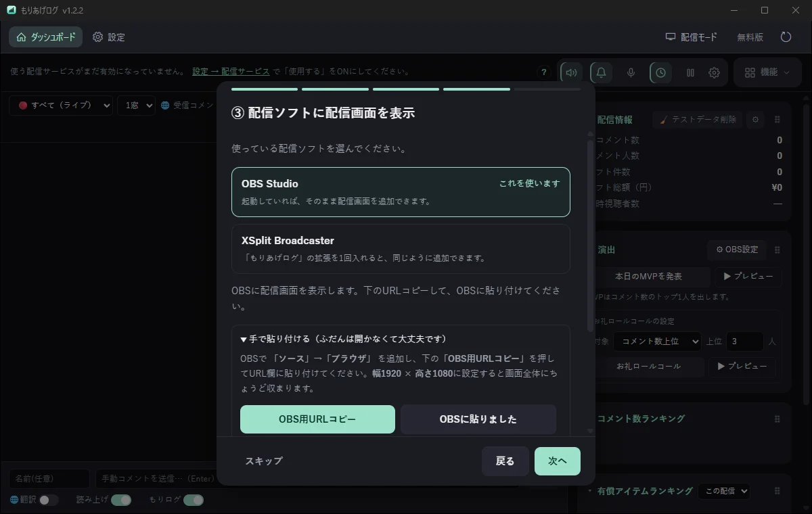This screenshot has width=812, height=514.
Task: Select the OBS Studio option card
Action: 401,192
